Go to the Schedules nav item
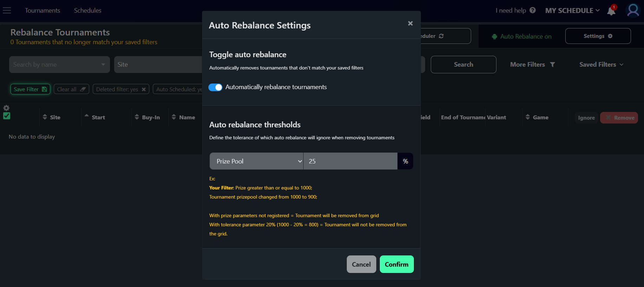This screenshot has width=644, height=287. [x=87, y=11]
